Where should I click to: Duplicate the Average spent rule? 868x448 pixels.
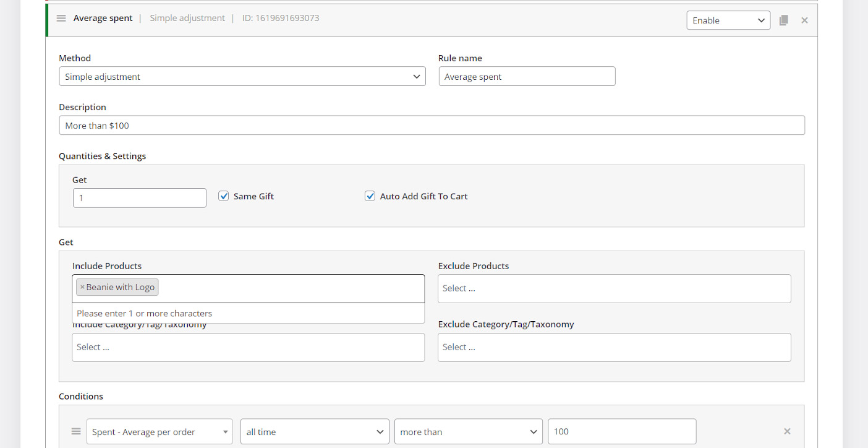click(783, 20)
